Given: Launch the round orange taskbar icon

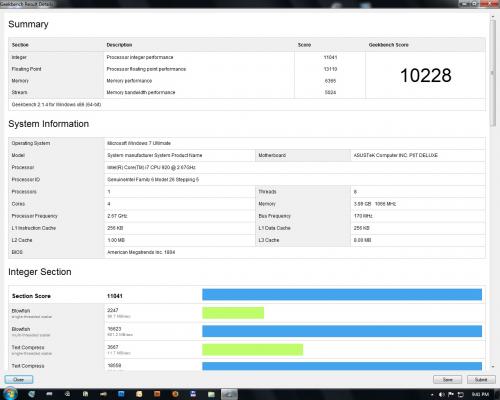Looking at the screenshot, I should pos(175,394).
